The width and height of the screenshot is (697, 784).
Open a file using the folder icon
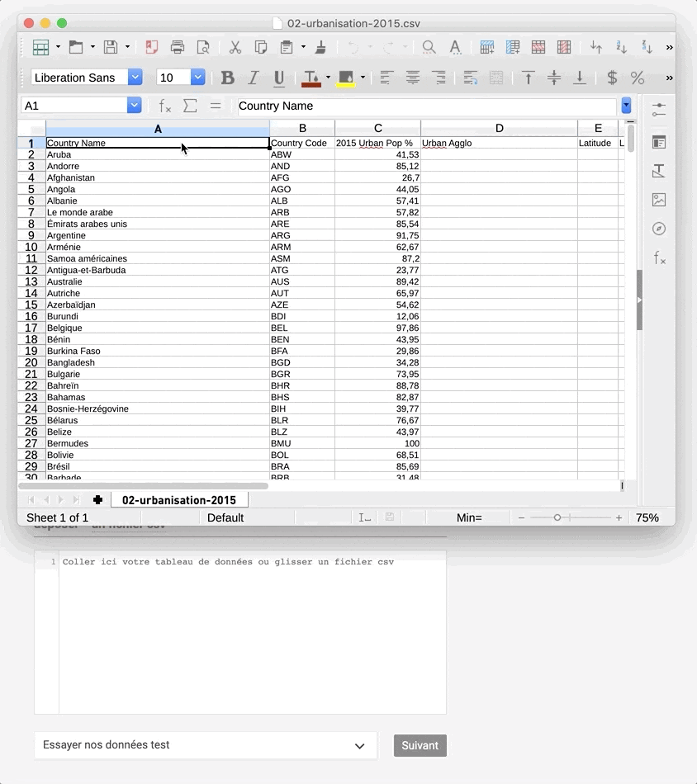76,48
